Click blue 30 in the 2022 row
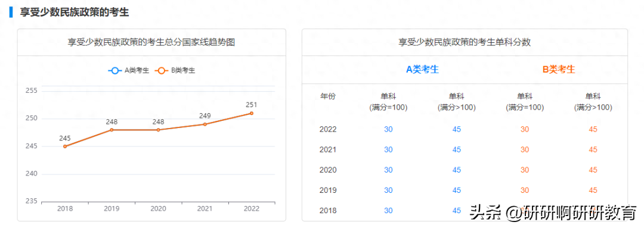 pos(388,129)
